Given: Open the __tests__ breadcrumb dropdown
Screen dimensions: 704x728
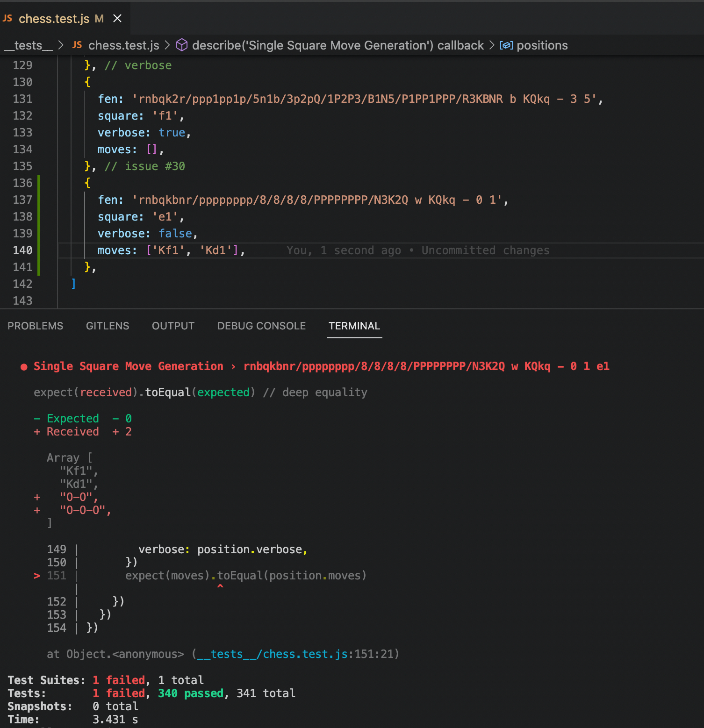Looking at the screenshot, I should pyautogui.click(x=28, y=45).
